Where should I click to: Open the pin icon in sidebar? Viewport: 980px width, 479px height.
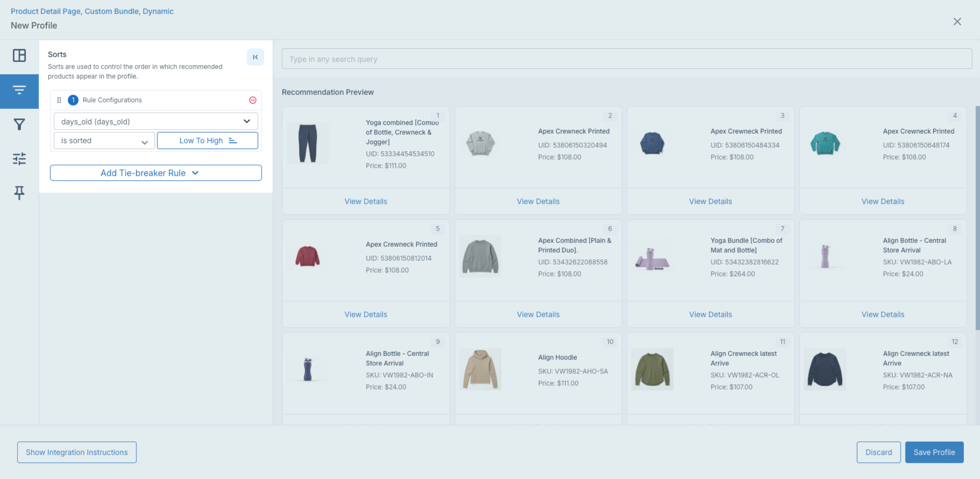click(19, 193)
